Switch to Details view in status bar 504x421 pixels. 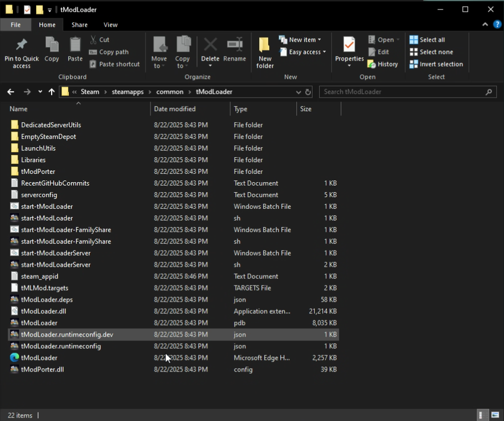[482, 415]
